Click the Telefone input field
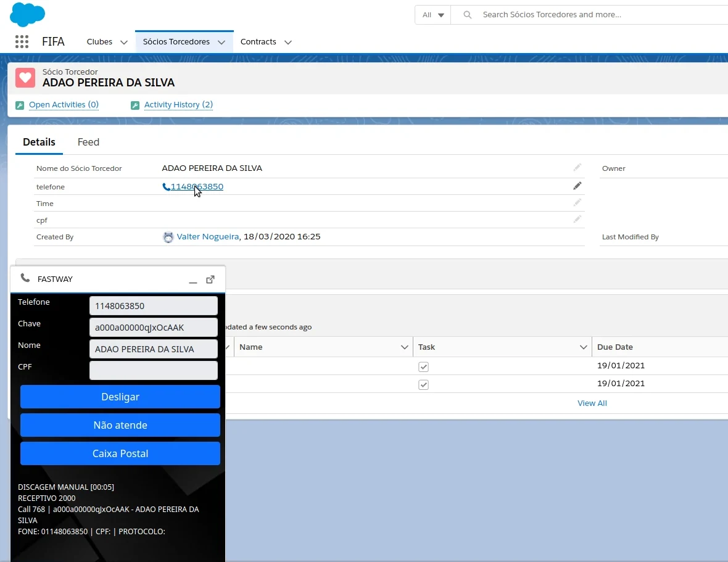The width and height of the screenshot is (728, 562). [153, 306]
